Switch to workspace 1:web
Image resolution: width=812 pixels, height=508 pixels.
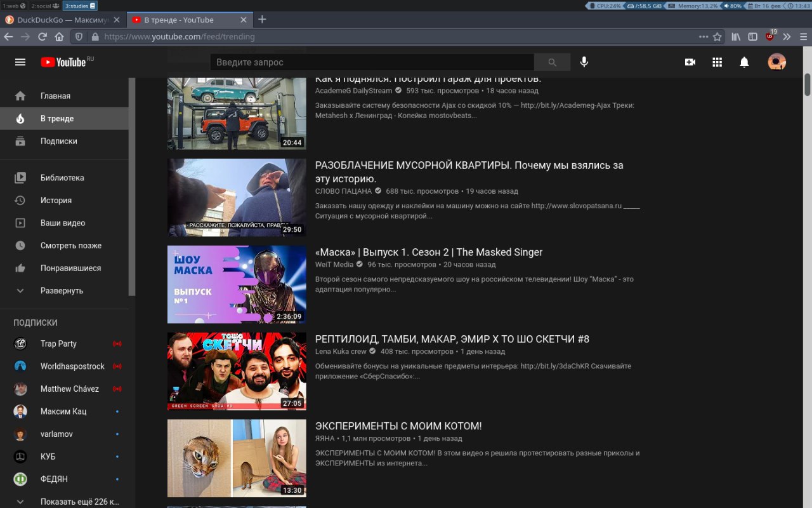pos(14,6)
